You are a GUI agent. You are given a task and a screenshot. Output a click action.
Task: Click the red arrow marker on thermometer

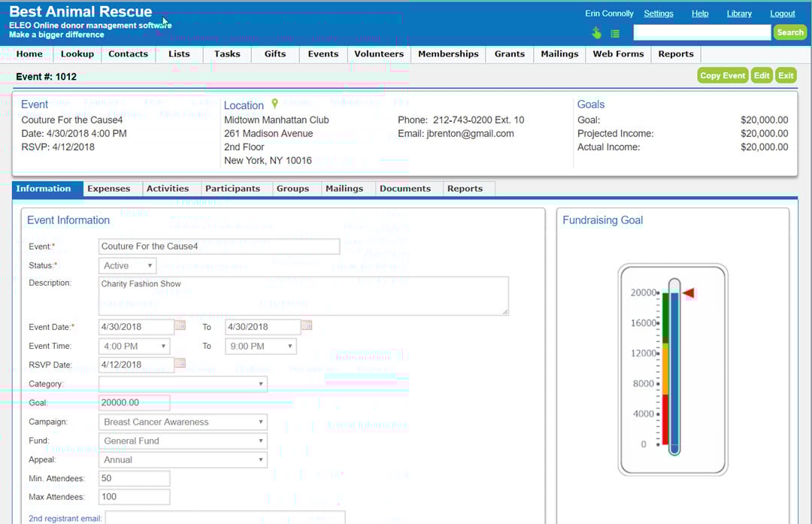[688, 293]
